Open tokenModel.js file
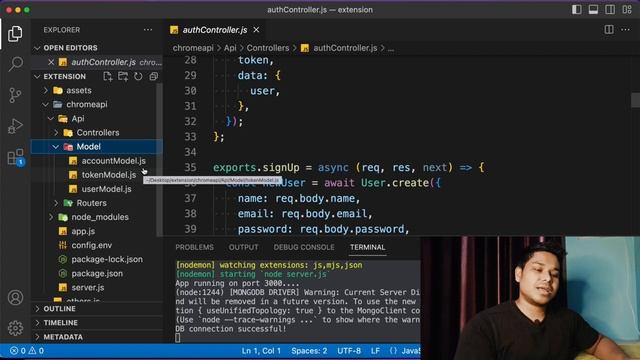The width and height of the screenshot is (640, 360). click(109, 175)
